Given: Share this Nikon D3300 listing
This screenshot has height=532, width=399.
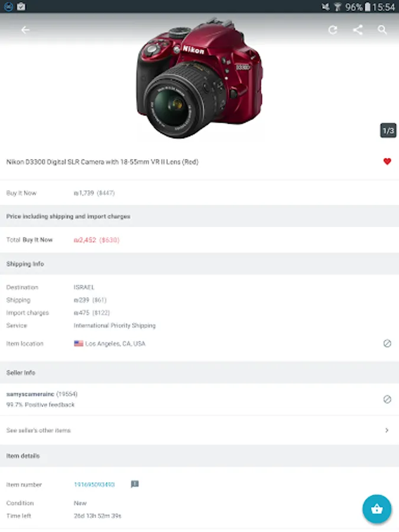Looking at the screenshot, I should (x=358, y=30).
